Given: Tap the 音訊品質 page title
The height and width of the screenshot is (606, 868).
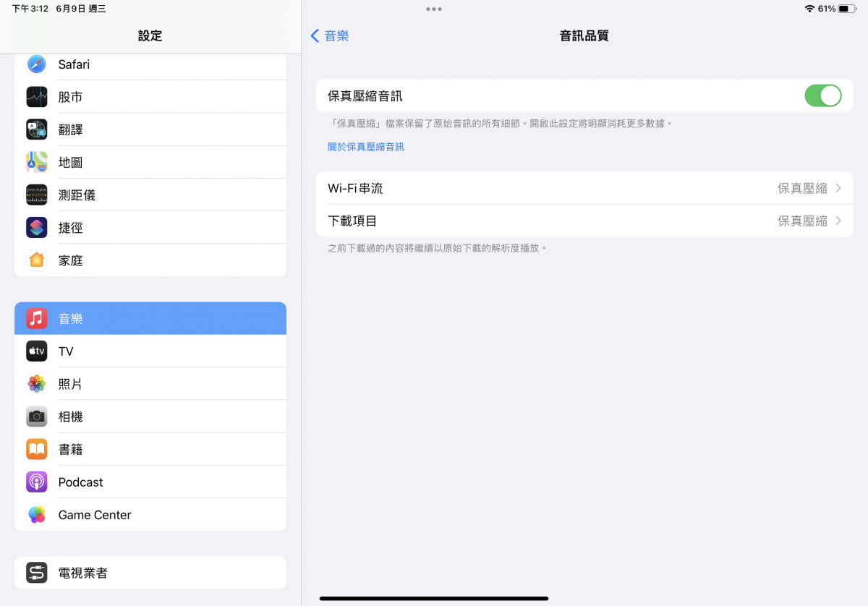Looking at the screenshot, I should point(584,35).
